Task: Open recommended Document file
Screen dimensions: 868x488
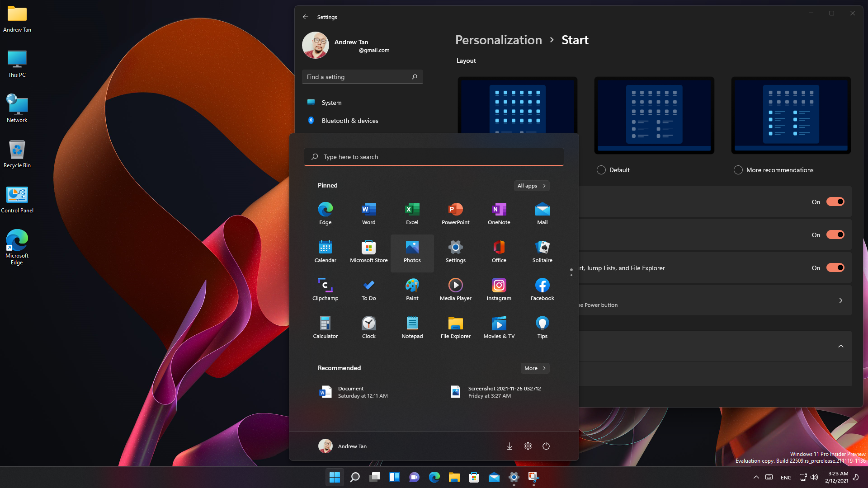Action: coord(353,392)
